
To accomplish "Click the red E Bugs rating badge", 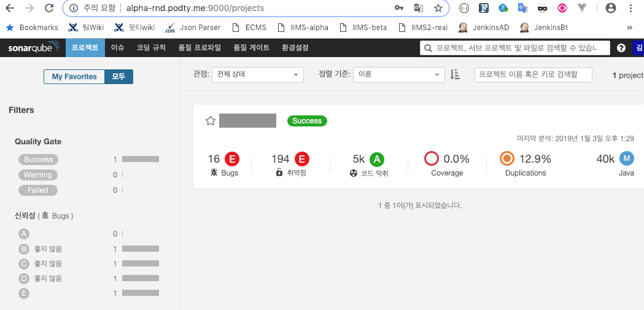I will pyautogui.click(x=232, y=159).
